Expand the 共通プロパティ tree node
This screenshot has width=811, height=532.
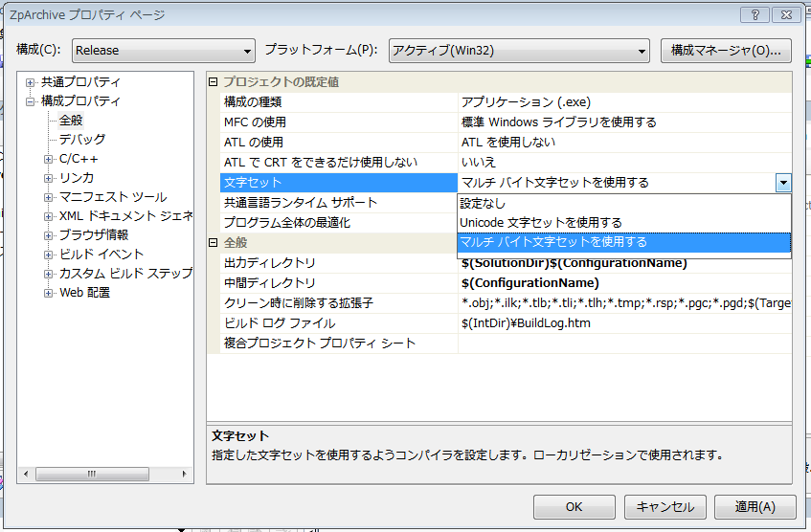click(x=30, y=82)
